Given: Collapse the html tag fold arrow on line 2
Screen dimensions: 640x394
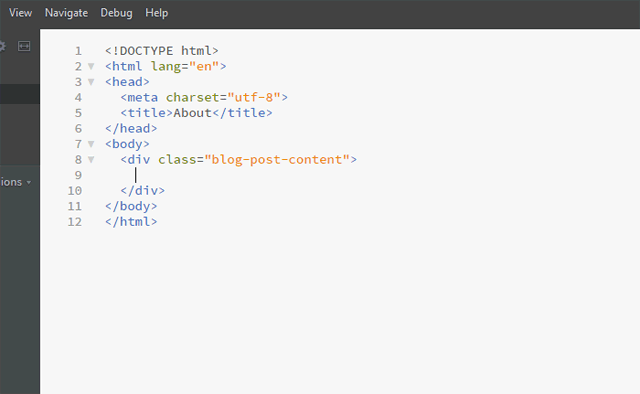Looking at the screenshot, I should 91,66.
